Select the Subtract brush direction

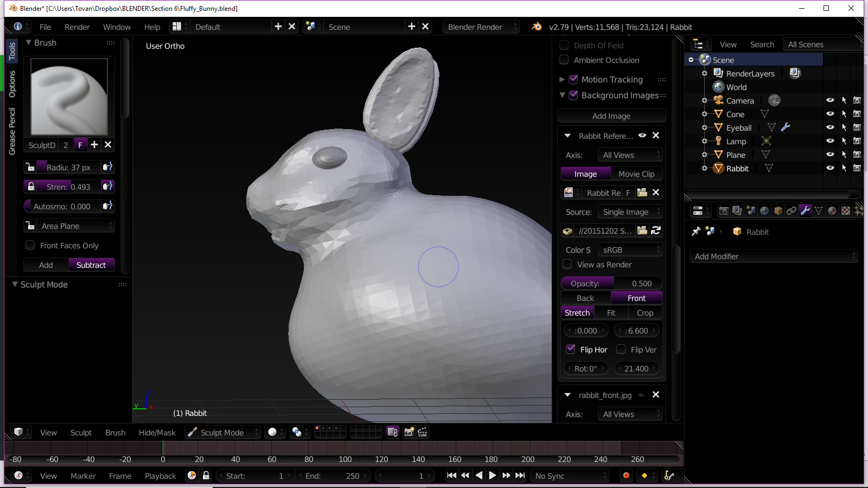pos(91,265)
